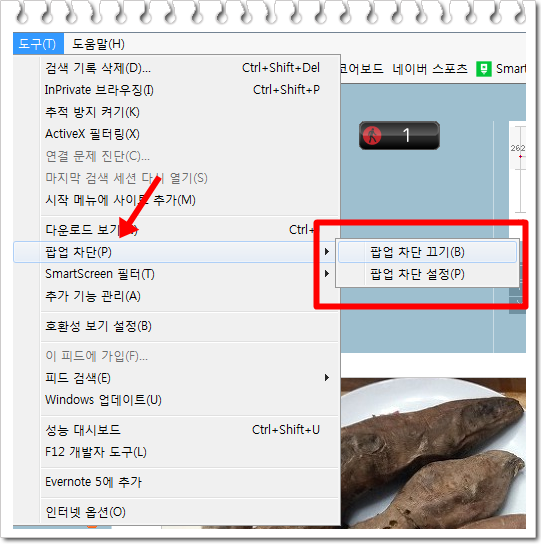Viewport: 541px width, 544px height.
Task: Click the 네이버 스포츠 favorites link
Action: click(430, 69)
